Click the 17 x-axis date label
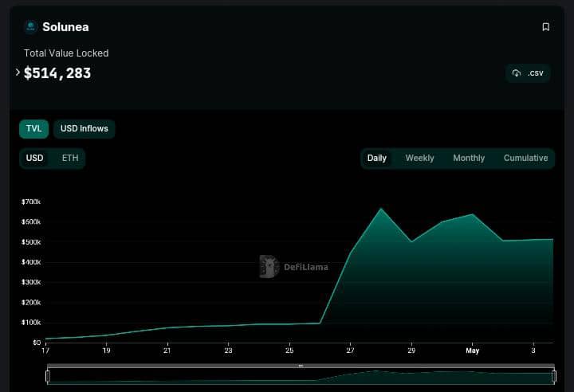 tap(45, 351)
